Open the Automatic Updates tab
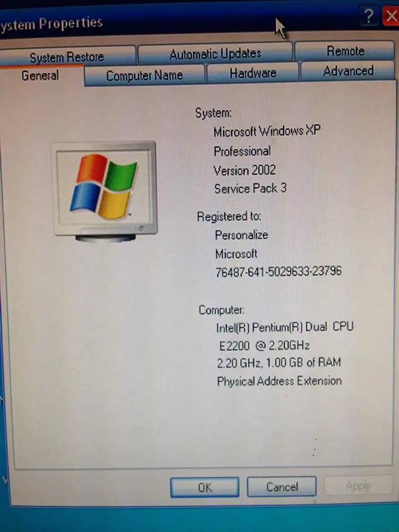 point(215,54)
